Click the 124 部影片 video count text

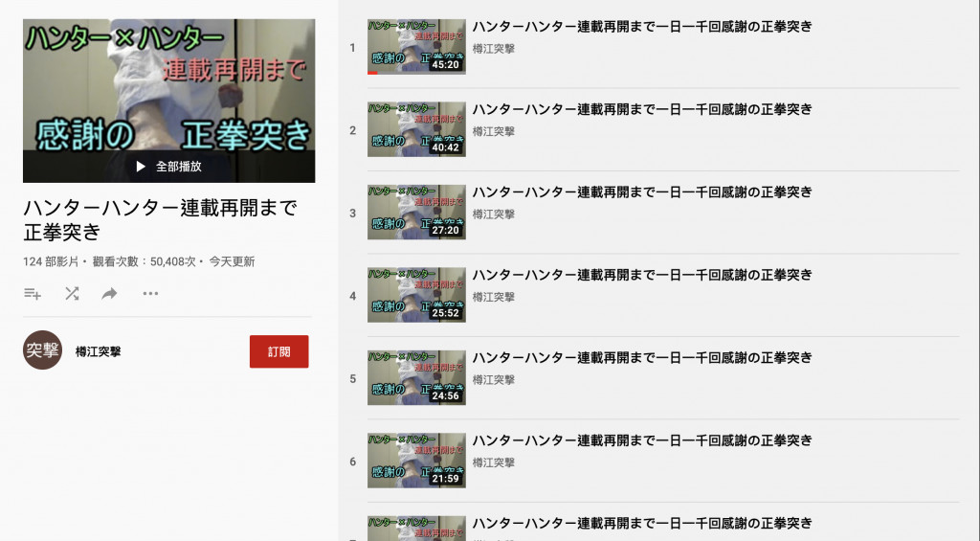(x=52, y=261)
